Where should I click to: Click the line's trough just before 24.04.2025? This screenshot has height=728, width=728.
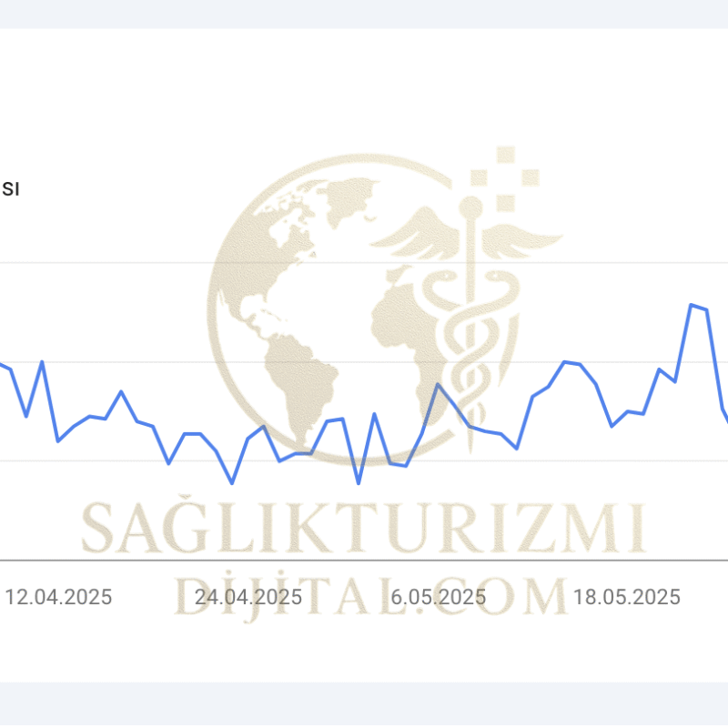click(x=232, y=482)
